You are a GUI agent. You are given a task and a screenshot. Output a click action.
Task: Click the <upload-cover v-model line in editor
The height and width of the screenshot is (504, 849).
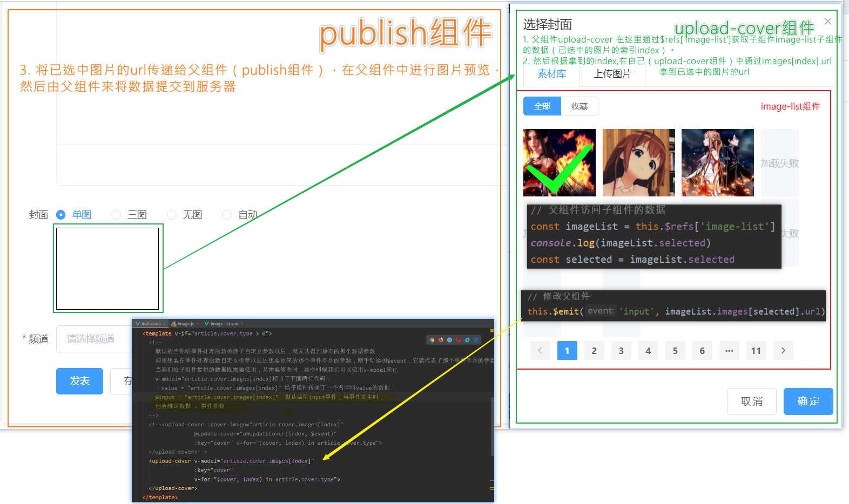(x=232, y=461)
